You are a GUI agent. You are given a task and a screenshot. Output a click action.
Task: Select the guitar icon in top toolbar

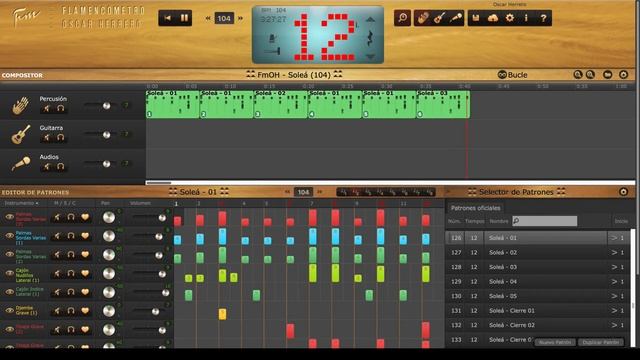pyautogui.click(x=439, y=18)
